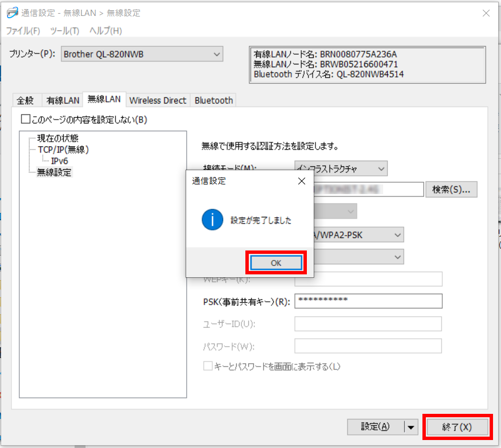Open the 接続モード インフラストラクチャ dropdown
The height and width of the screenshot is (448, 501).
point(341,168)
